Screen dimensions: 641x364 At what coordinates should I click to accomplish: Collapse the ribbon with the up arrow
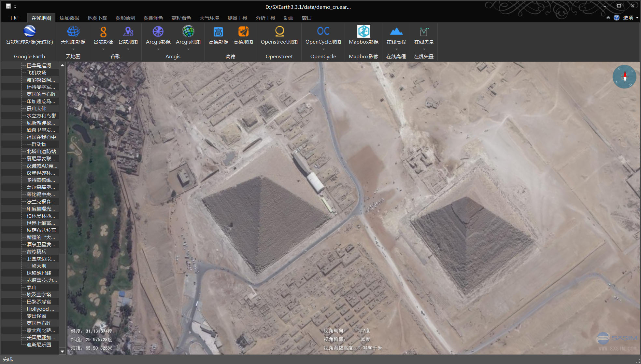[608, 18]
